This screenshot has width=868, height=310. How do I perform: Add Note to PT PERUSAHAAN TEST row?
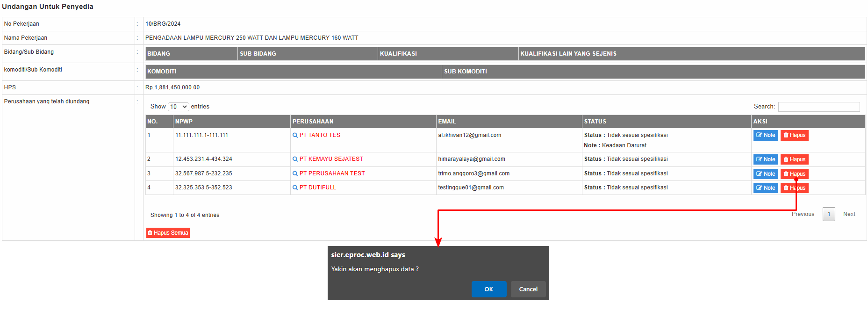(765, 174)
